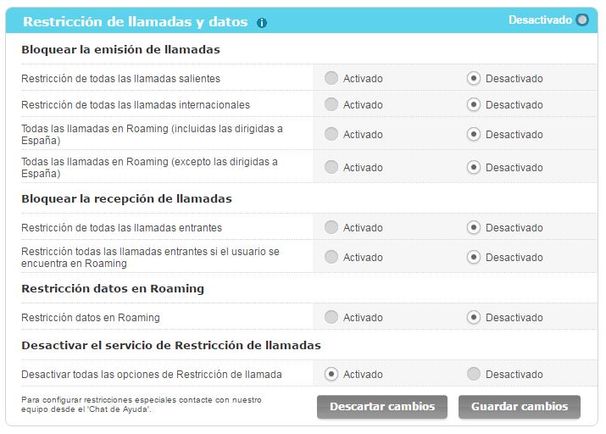Toggle the master Desactivado switch in header
606x434 pixels.
coord(582,20)
